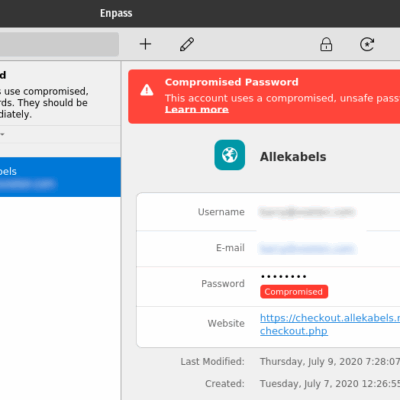Open the checkout.allekabels website link
The width and height of the screenshot is (400, 400).
click(330, 324)
